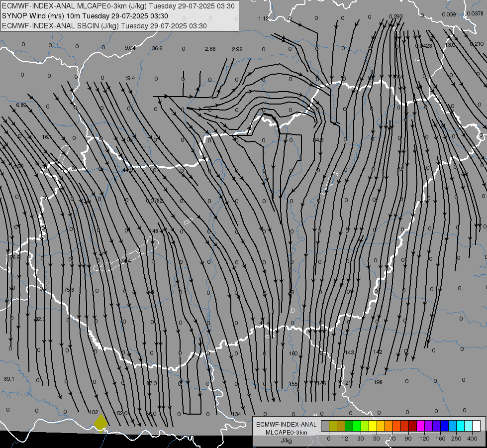487x448 pixels.
Task: Click map value 16.1
Action: (x=47, y=137)
